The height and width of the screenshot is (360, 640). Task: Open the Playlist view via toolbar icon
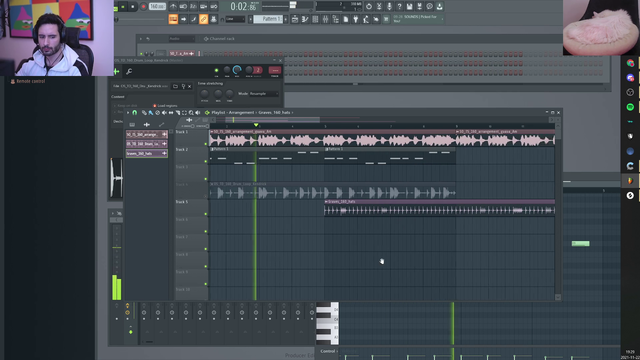(295, 19)
